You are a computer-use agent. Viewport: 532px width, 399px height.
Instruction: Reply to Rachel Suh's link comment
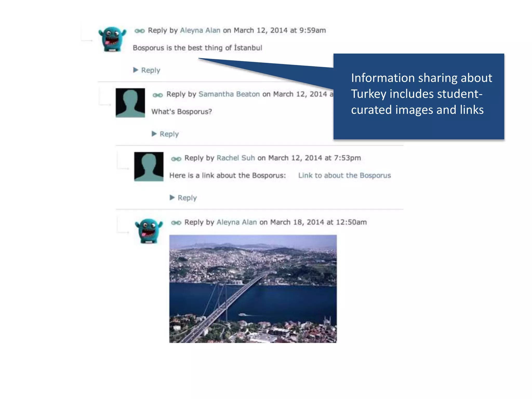pos(183,198)
